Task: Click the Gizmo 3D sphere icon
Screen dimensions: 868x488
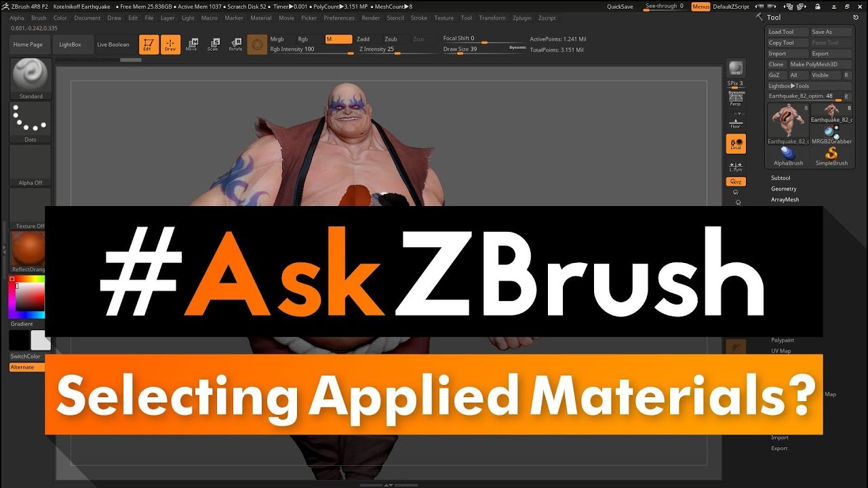Action: coord(257,45)
